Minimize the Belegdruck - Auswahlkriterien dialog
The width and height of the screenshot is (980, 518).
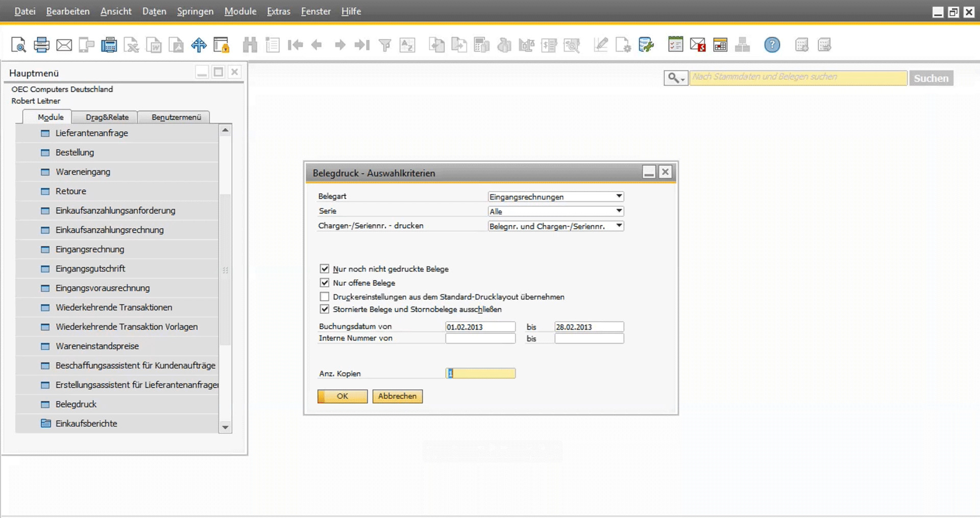coord(649,172)
